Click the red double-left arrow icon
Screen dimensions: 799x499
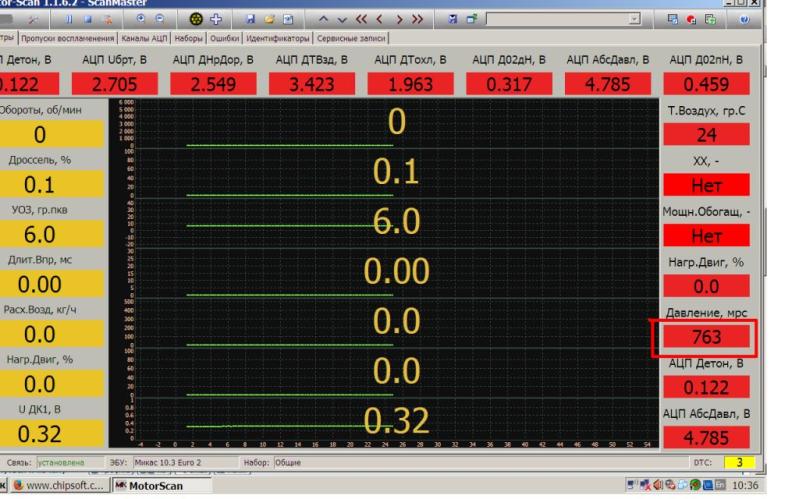361,20
